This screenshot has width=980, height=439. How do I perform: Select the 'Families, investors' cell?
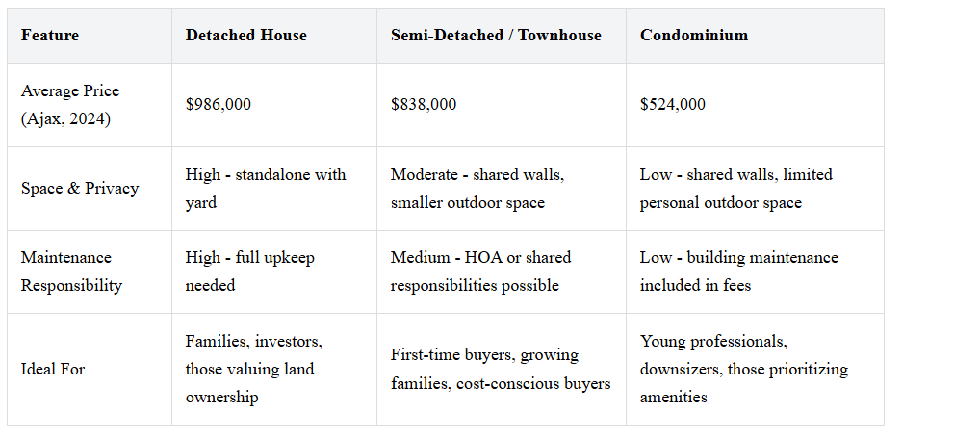coord(254,369)
